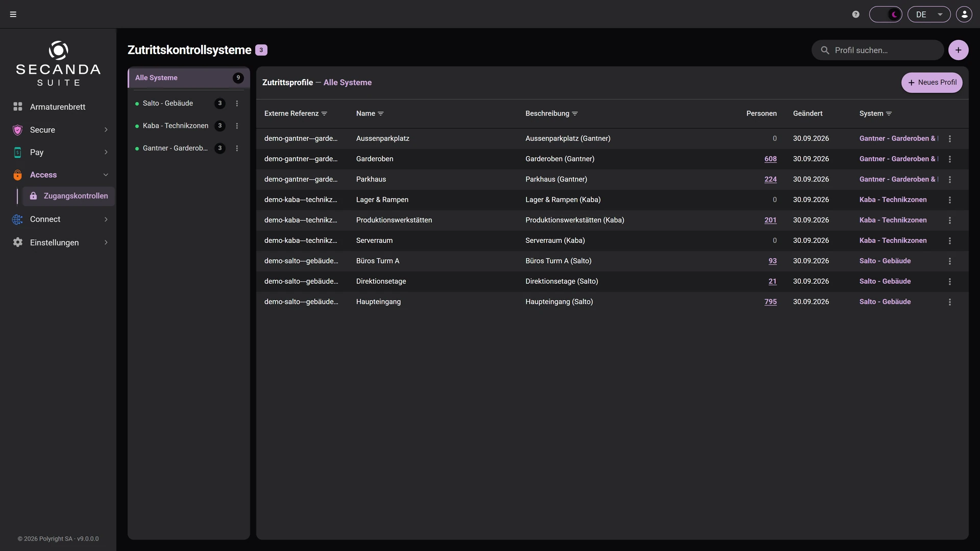
Task: Toggle the Name column filter
Action: click(x=381, y=114)
